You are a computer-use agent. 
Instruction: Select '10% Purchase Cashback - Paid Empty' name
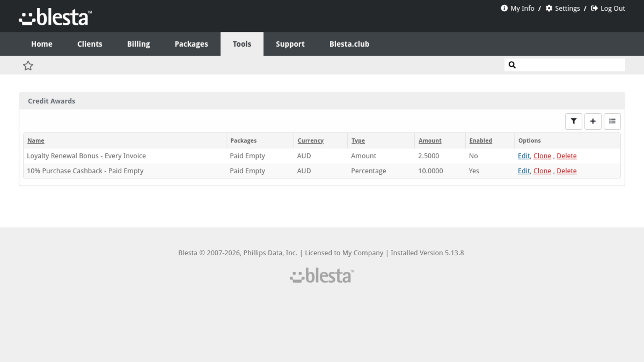pyautogui.click(x=85, y=171)
